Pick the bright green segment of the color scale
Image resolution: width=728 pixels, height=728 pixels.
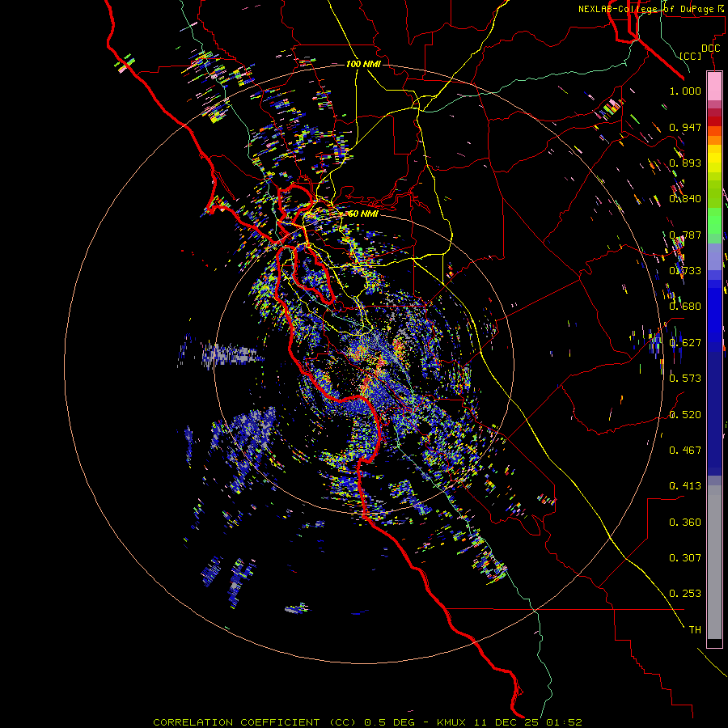[x=714, y=220]
